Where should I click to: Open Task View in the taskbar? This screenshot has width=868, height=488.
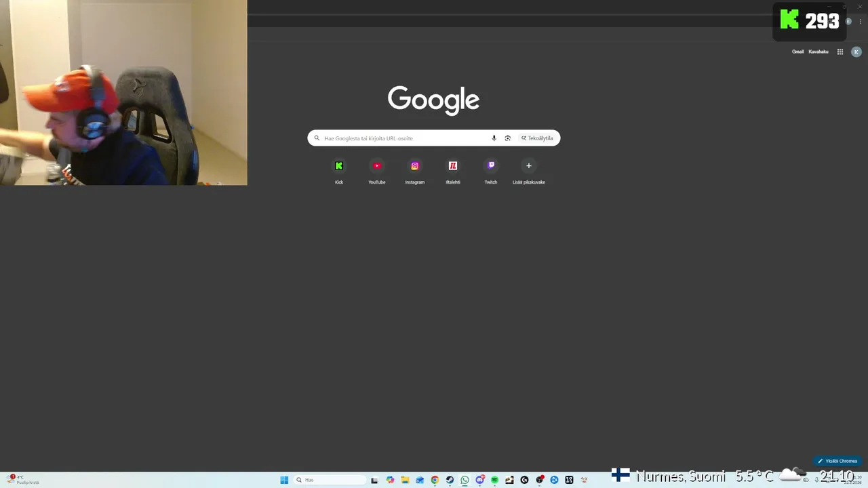pyautogui.click(x=374, y=480)
